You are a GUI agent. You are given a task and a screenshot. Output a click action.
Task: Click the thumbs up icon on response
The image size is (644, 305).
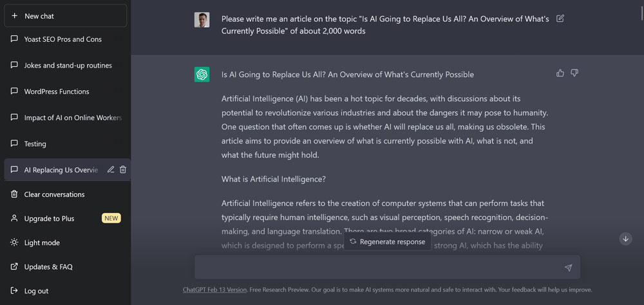click(x=560, y=73)
